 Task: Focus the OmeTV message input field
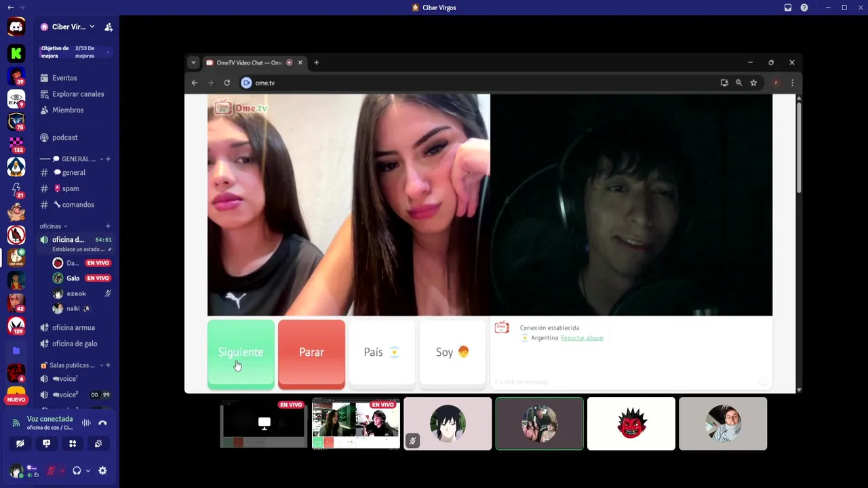click(x=624, y=382)
